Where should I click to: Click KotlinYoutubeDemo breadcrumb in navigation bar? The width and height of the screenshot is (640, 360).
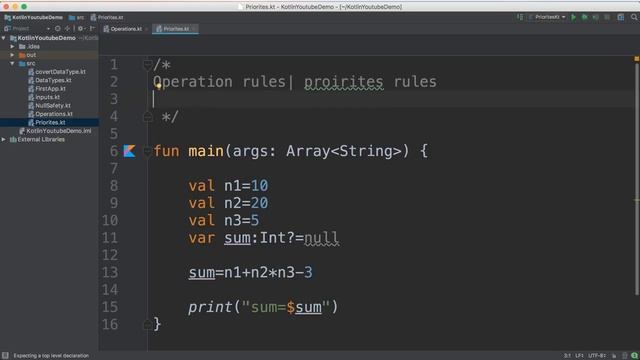click(34, 18)
